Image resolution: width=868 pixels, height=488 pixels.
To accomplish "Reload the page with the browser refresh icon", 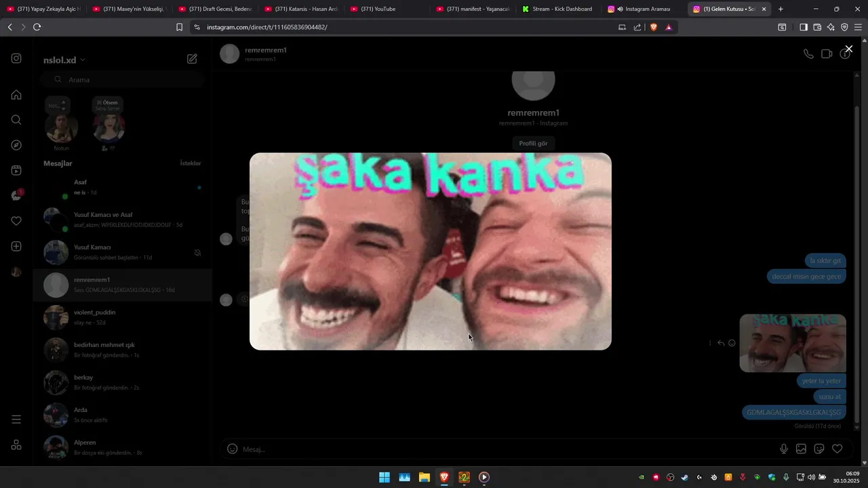I will [x=37, y=27].
